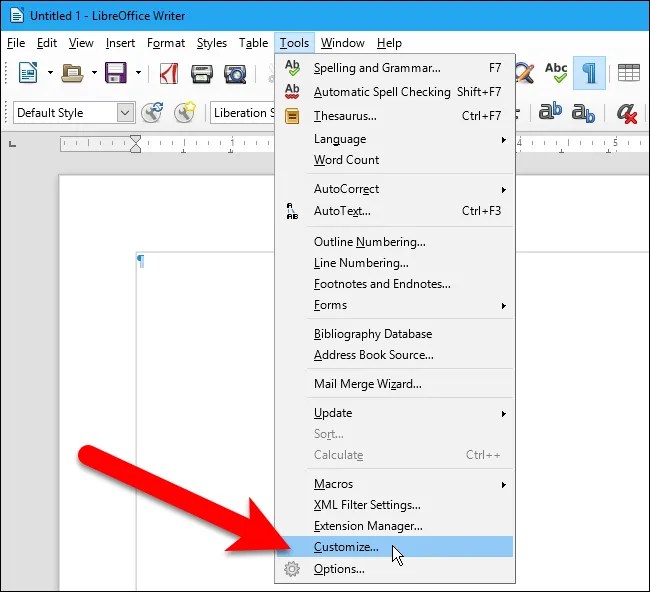Open the Default Style paragraph style dropdown

pos(125,113)
